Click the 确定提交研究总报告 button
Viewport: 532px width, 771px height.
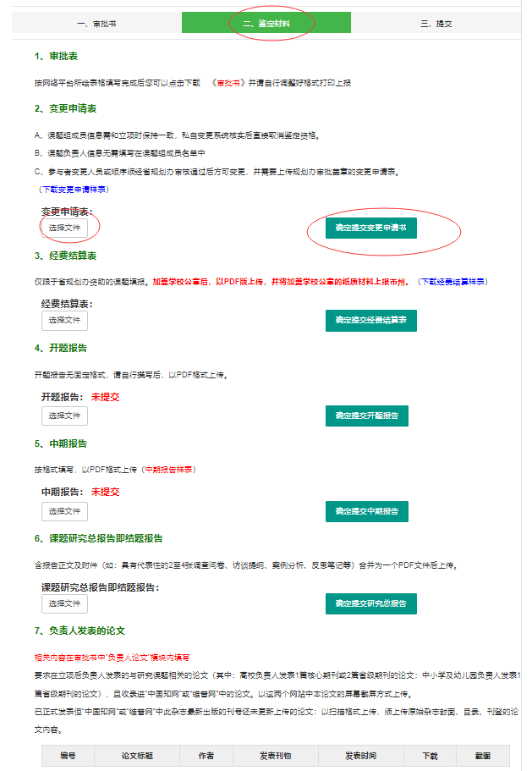(370, 603)
